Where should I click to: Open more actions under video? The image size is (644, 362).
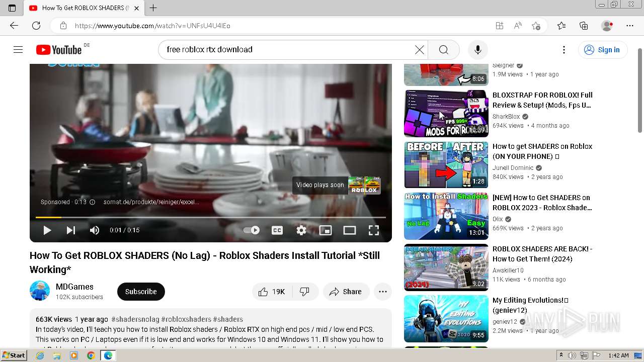[x=383, y=292]
